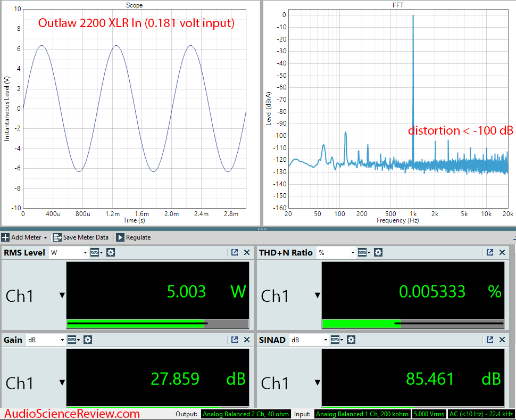Viewport: 516px width, 420px height.
Task: Open RMS Level graph view icon
Action: [x=96, y=253]
